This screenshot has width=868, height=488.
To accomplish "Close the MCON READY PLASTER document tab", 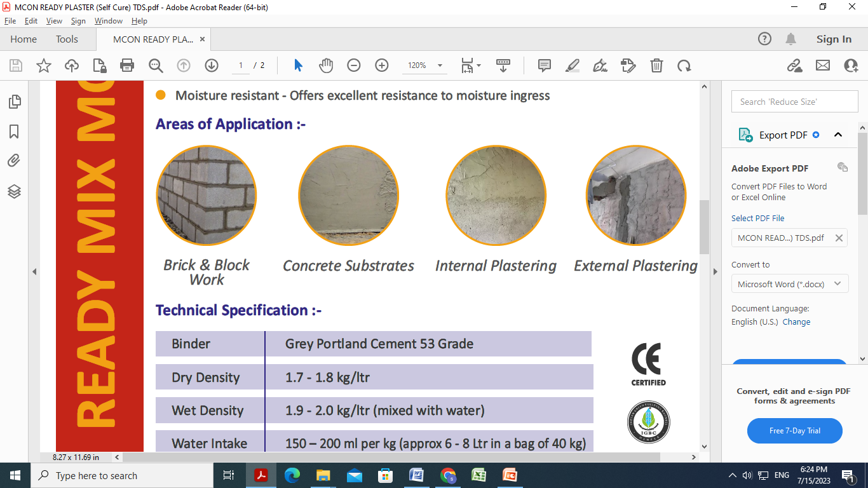I will (x=203, y=39).
